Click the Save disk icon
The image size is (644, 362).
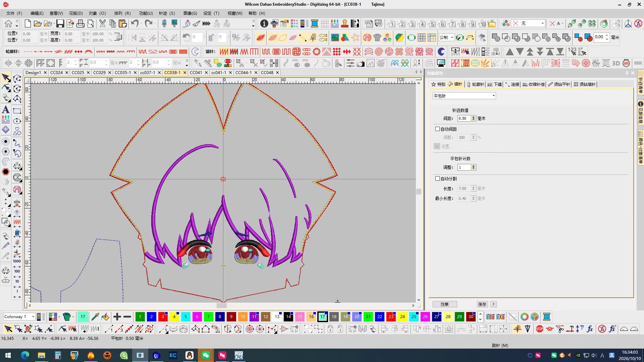click(x=60, y=23)
